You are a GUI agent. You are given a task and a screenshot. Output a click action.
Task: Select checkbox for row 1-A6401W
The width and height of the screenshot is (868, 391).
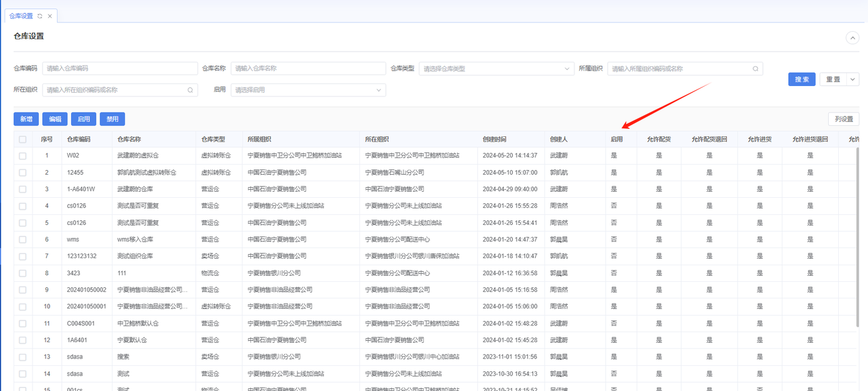[x=23, y=189]
